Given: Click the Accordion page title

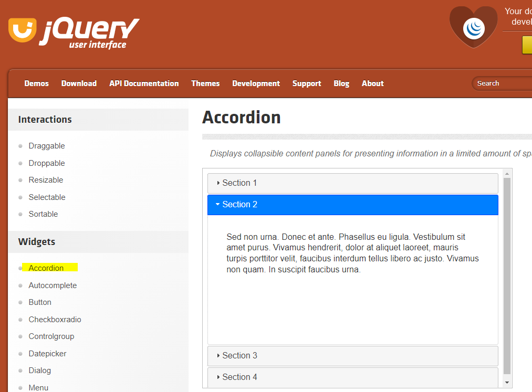Looking at the screenshot, I should coord(242,118).
